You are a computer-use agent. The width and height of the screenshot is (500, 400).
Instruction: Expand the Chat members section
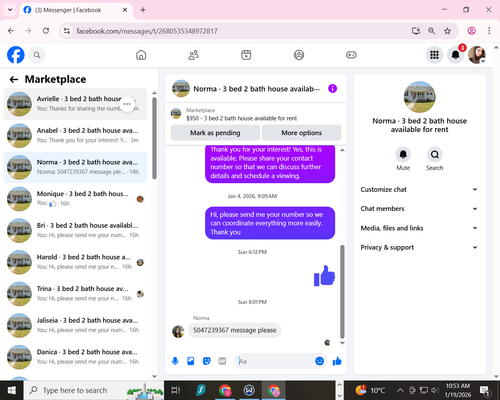[419, 209]
